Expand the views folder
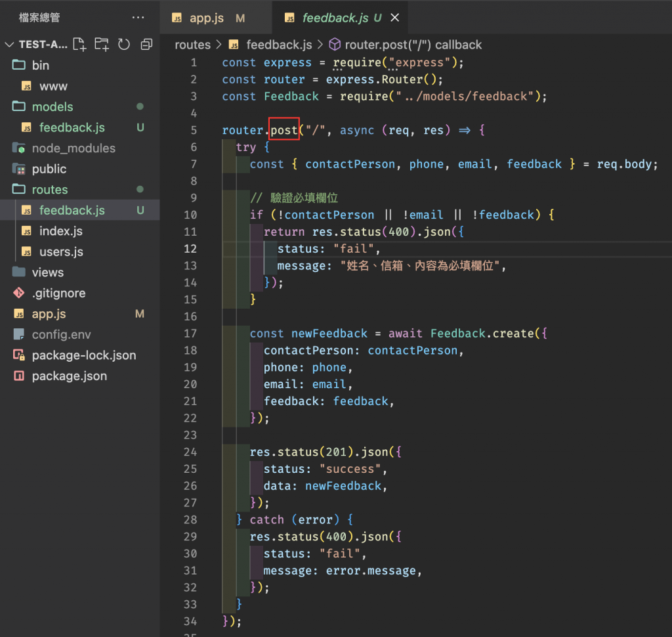This screenshot has height=637, width=672. click(47, 273)
